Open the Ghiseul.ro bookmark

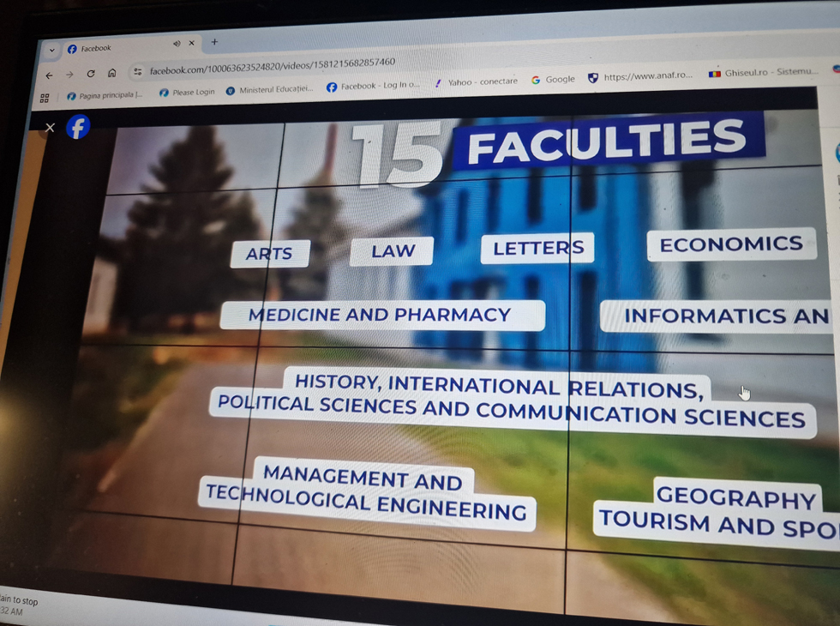763,73
